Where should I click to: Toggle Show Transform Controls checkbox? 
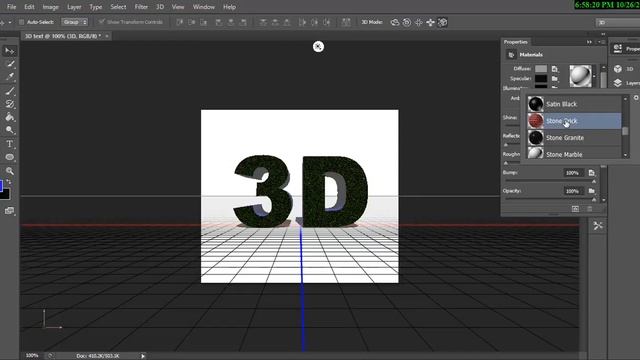102,22
